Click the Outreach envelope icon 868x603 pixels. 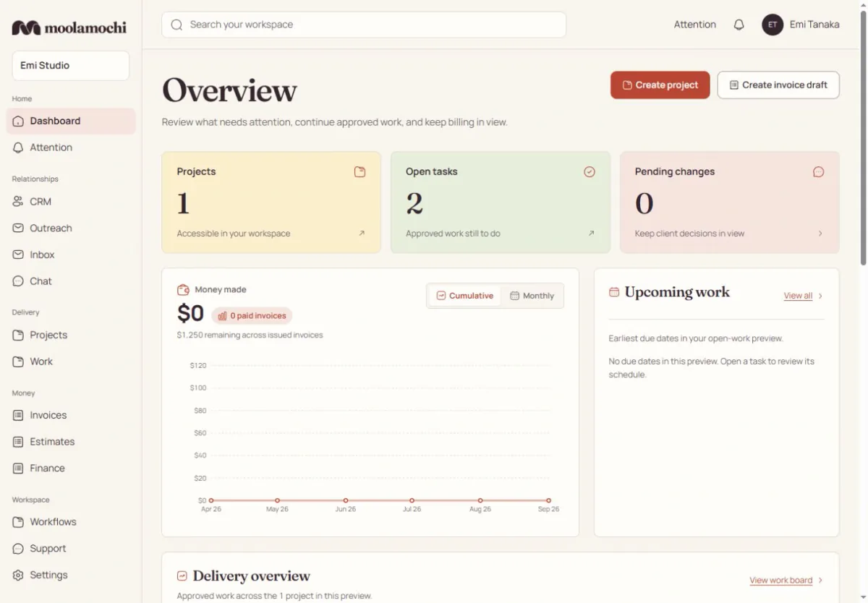click(x=18, y=228)
